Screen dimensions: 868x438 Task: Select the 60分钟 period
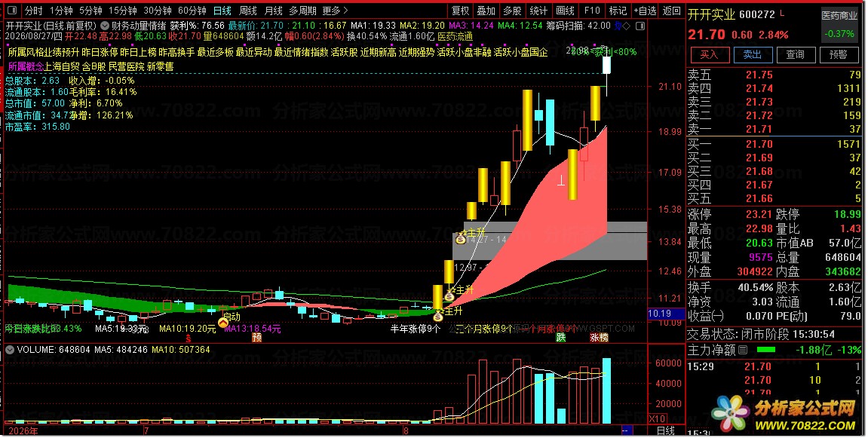click(192, 11)
